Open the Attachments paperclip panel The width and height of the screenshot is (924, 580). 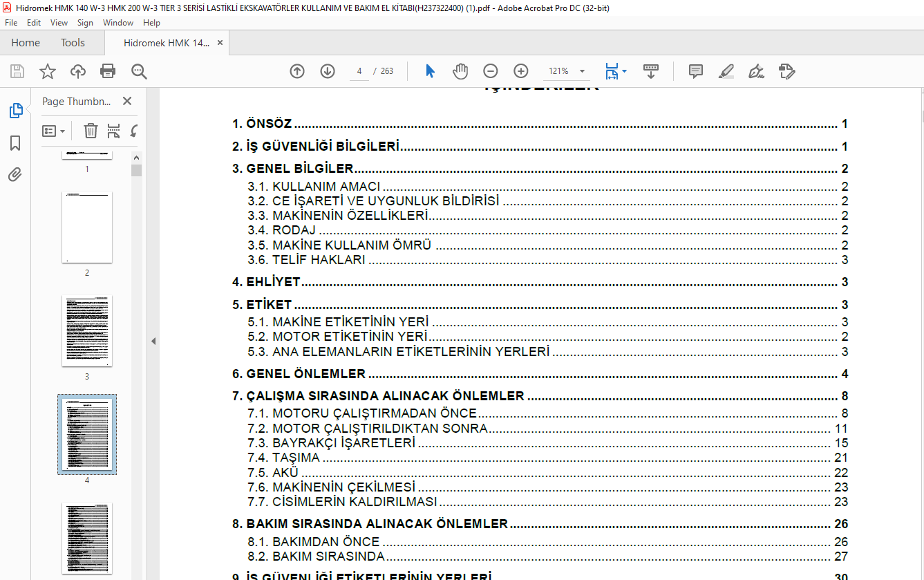click(x=15, y=174)
